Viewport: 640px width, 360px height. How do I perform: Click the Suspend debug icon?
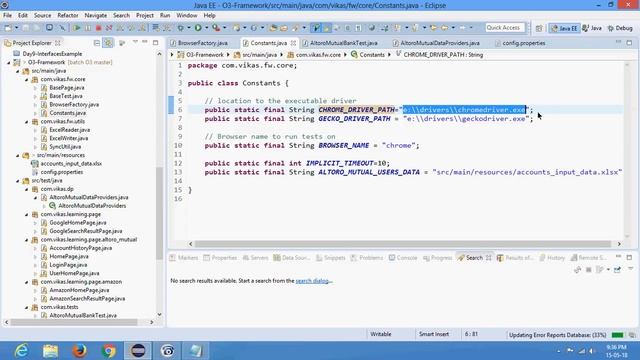point(88,28)
